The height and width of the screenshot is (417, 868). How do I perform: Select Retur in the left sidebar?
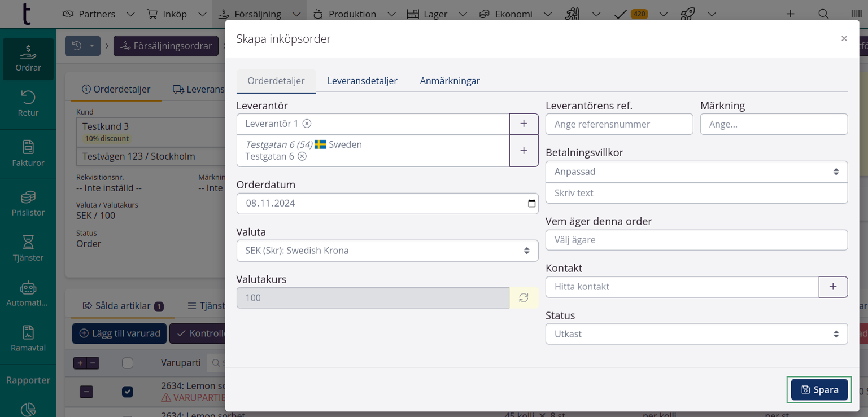click(28, 104)
